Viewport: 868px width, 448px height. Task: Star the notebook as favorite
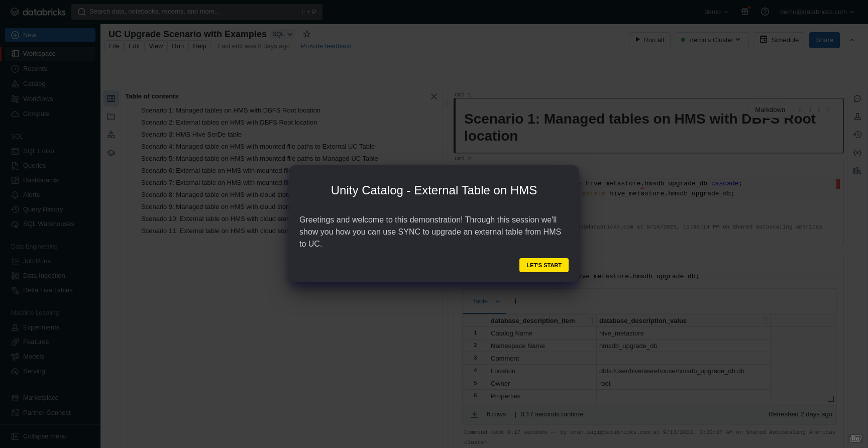pyautogui.click(x=306, y=34)
